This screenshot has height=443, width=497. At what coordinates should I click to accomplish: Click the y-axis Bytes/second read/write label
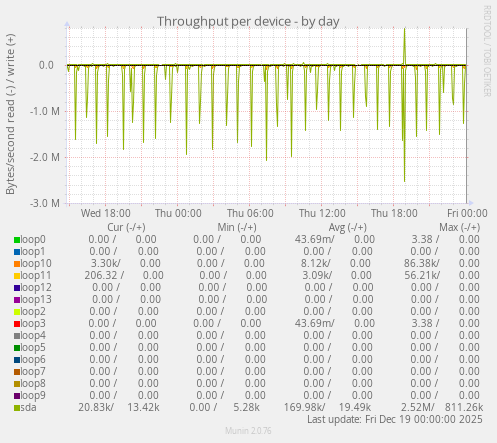tap(10, 114)
